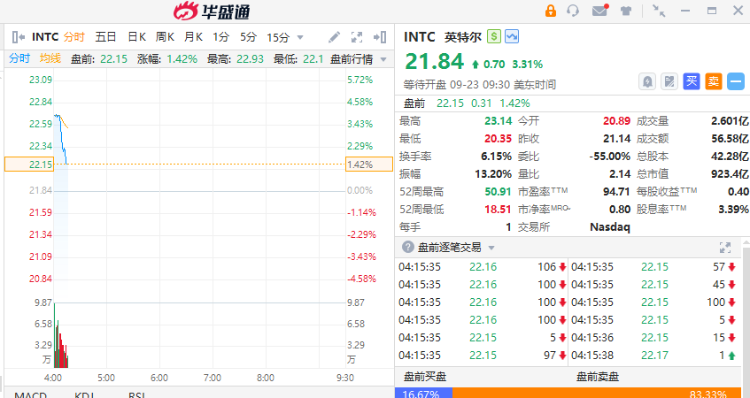750x398 pixels.
Task: Click the light blue minus button
Action: click(736, 81)
